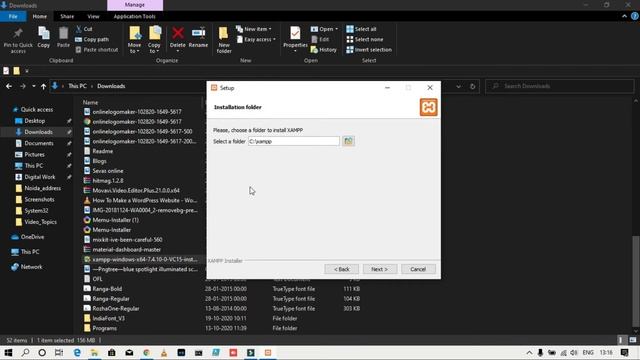640x360 pixels.
Task: Click the up arrow navigation icon
Action: pyautogui.click(x=43, y=87)
